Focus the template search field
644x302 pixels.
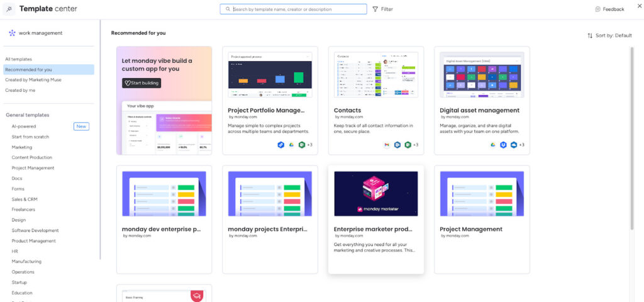293,9
